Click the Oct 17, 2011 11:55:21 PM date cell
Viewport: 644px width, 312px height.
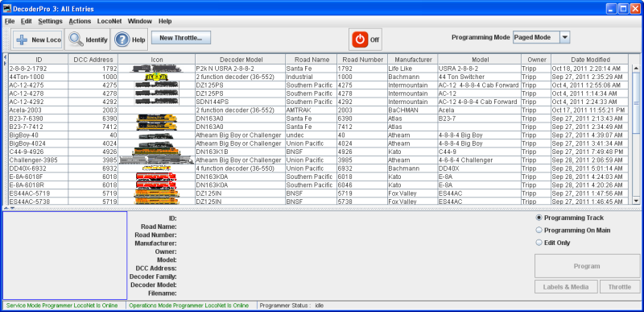pos(590,110)
